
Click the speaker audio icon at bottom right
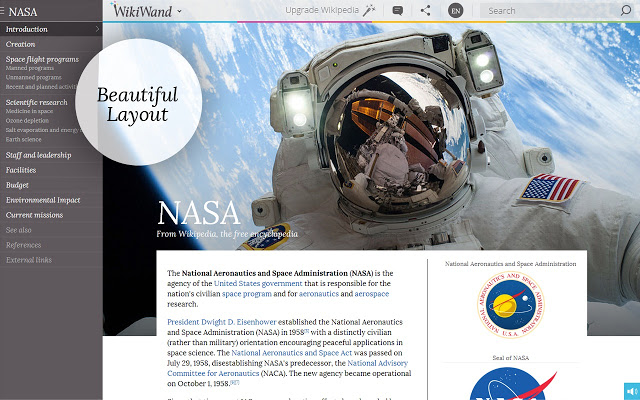pos(632,391)
